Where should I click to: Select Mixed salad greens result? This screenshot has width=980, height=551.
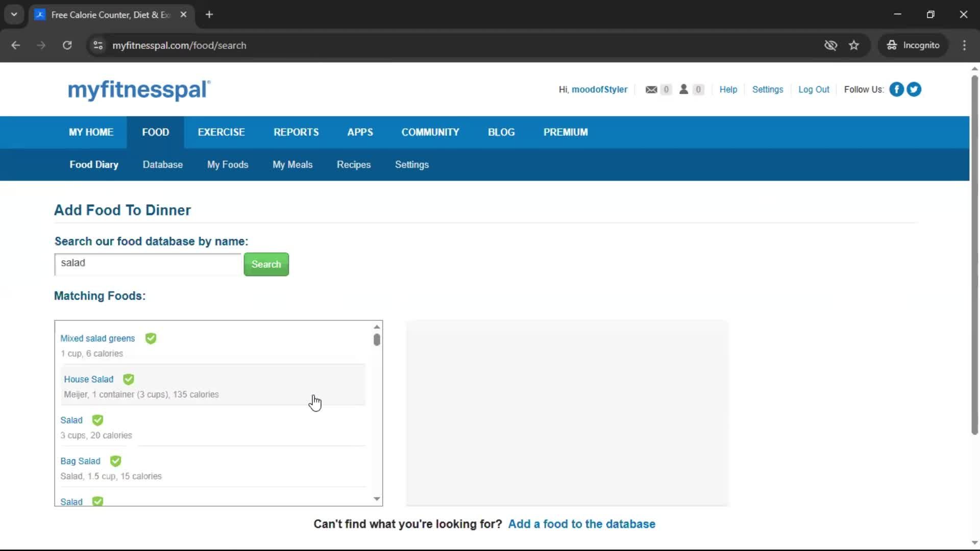click(213, 345)
